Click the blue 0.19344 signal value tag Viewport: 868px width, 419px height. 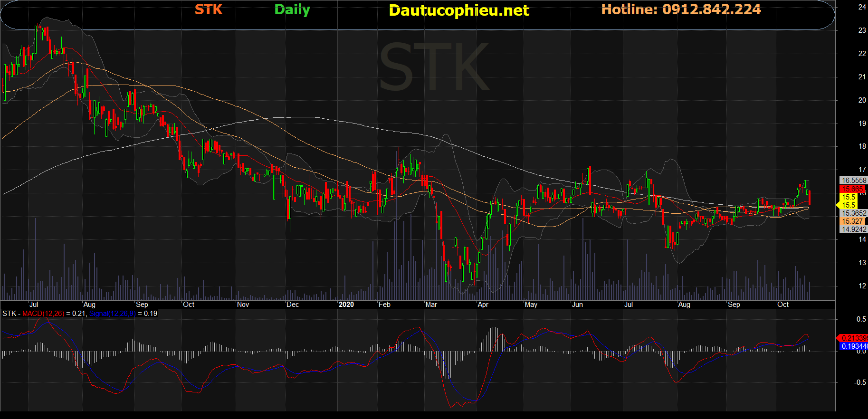(x=853, y=346)
